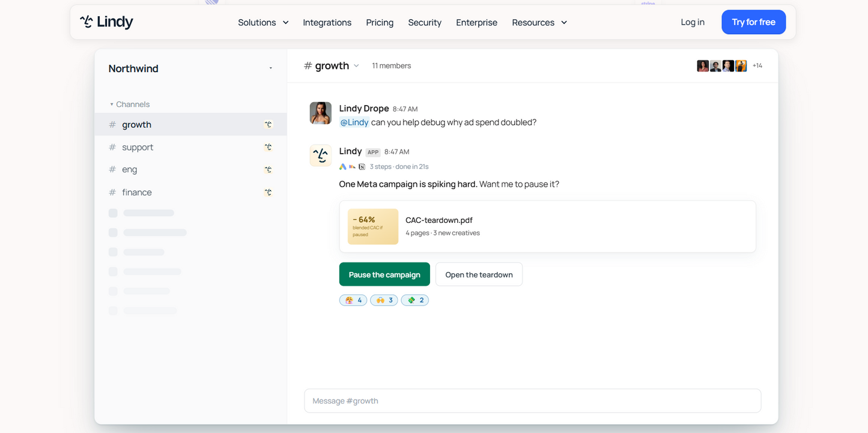The width and height of the screenshot is (868, 433).
Task: Click Lindy's 8:47 AM message timestamp
Action: tap(396, 152)
